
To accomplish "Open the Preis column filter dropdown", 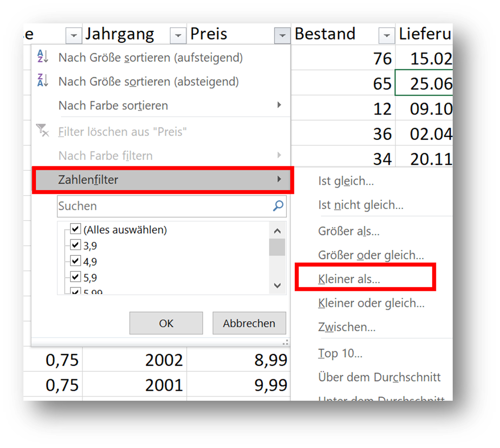I will pos(282,35).
